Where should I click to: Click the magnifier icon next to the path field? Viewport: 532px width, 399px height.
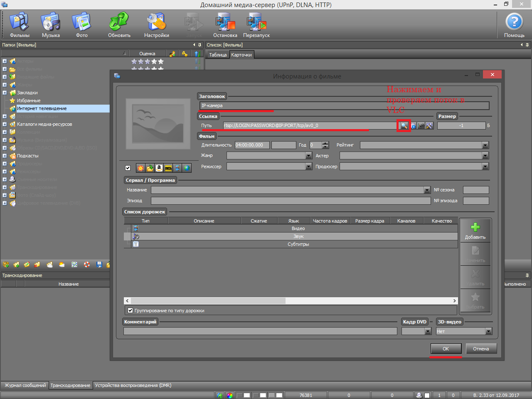pyautogui.click(x=404, y=125)
